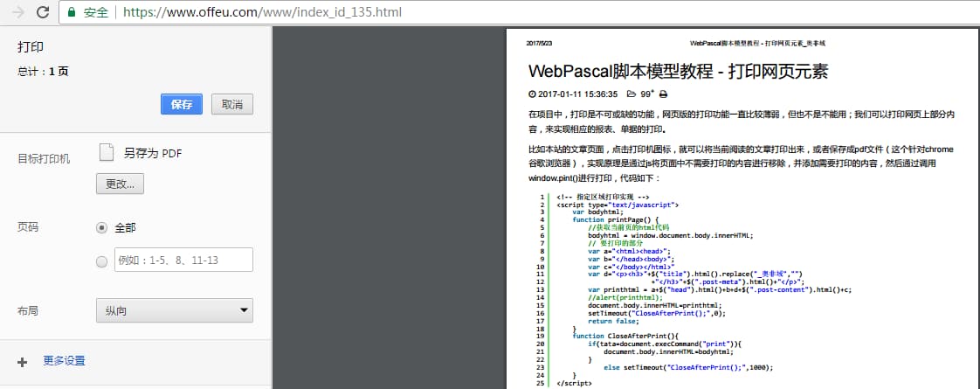980x389 pixels.
Task: Click the printer icon in article meta
Action: (x=664, y=94)
